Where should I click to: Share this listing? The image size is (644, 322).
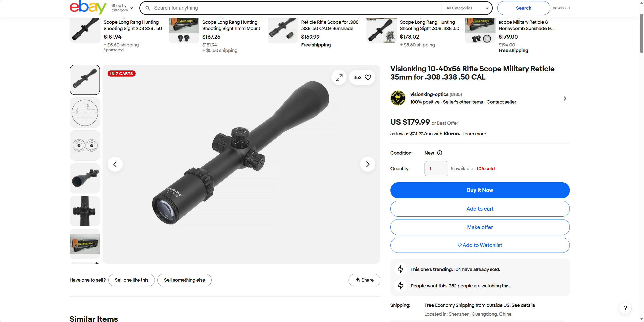(x=364, y=280)
